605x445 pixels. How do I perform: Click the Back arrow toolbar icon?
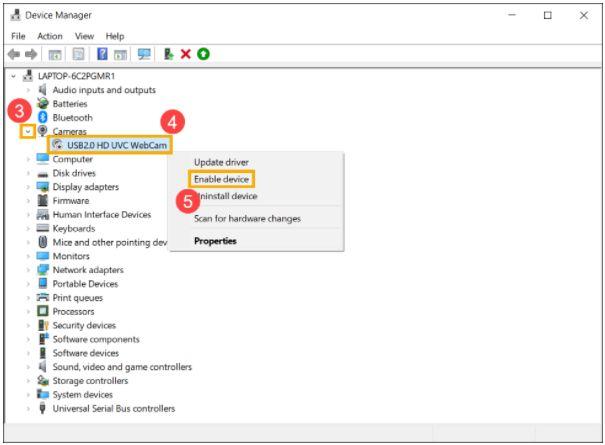pos(14,54)
